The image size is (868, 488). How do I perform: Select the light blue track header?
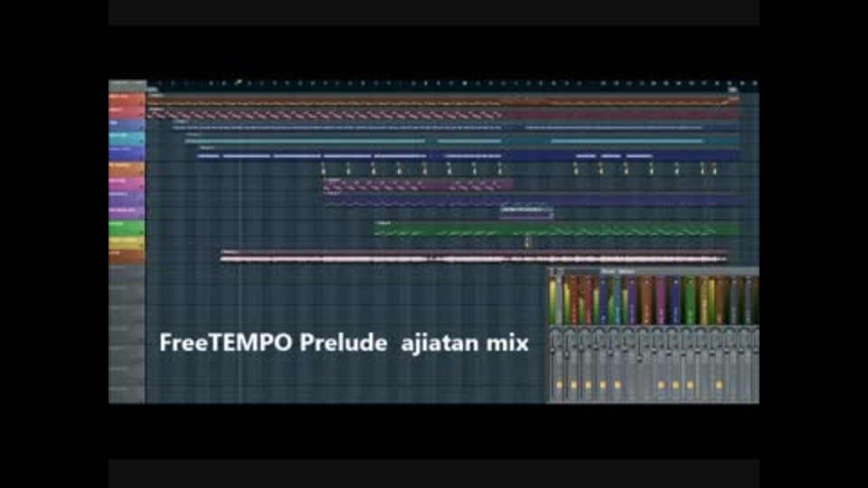tap(127, 125)
